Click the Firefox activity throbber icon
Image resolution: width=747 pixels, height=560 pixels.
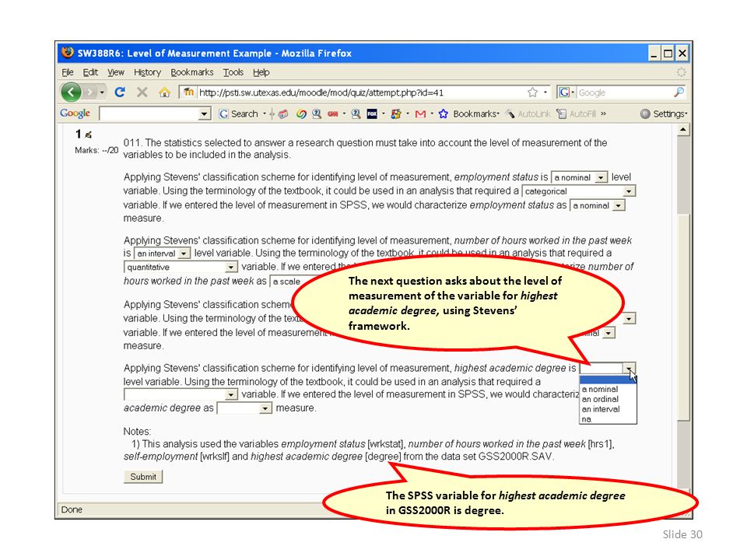(682, 72)
